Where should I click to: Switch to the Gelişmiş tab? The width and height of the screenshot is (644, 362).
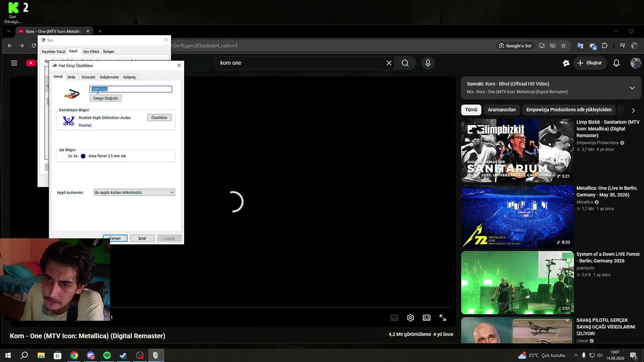click(129, 77)
